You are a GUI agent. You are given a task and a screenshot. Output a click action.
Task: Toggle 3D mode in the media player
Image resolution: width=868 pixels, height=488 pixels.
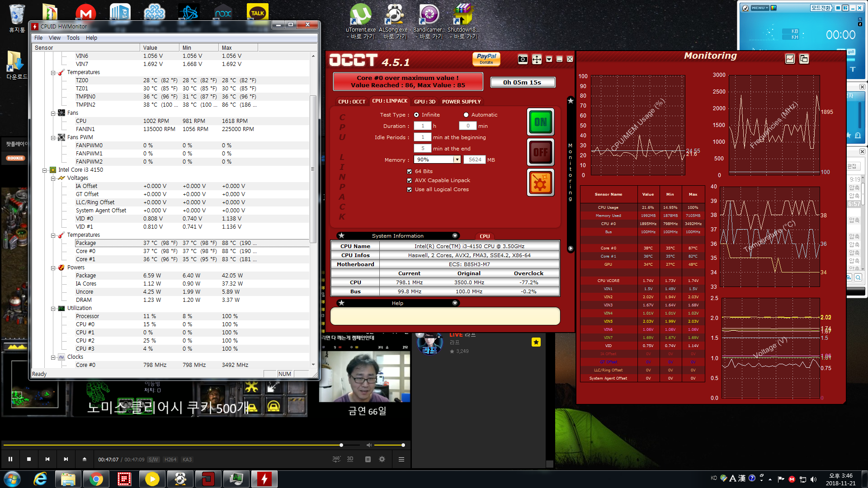[x=350, y=459]
